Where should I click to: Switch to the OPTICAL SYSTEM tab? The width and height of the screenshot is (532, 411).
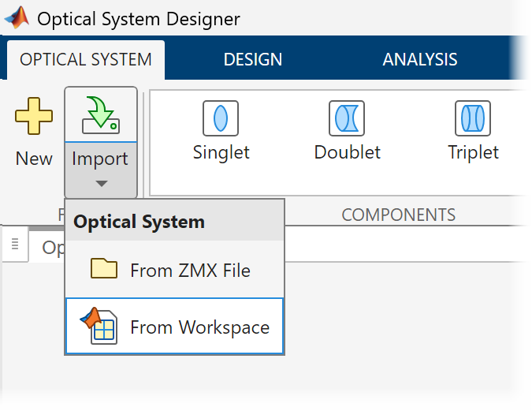(86, 60)
